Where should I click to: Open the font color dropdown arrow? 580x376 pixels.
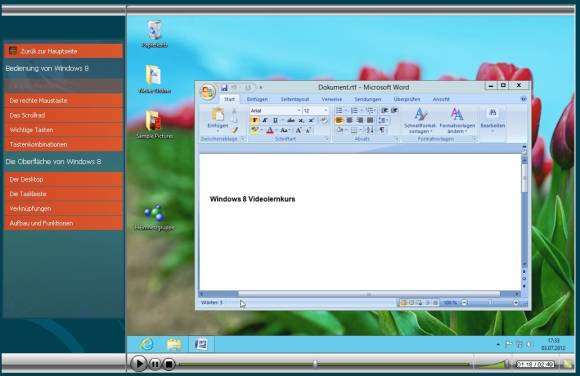click(276, 130)
